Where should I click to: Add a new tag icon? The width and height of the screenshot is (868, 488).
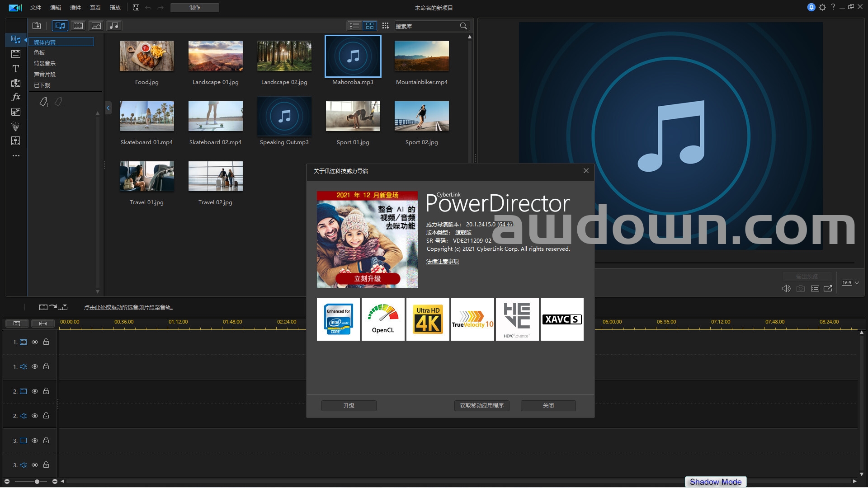point(44,103)
